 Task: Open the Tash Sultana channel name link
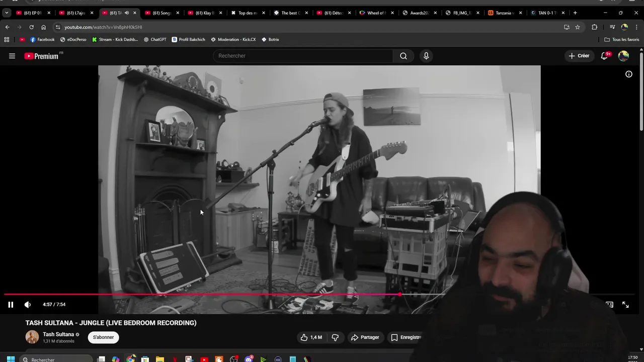click(x=58, y=334)
